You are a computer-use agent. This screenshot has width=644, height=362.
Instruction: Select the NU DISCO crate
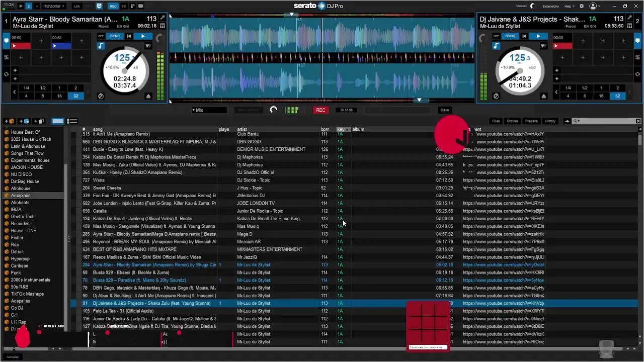(21, 174)
